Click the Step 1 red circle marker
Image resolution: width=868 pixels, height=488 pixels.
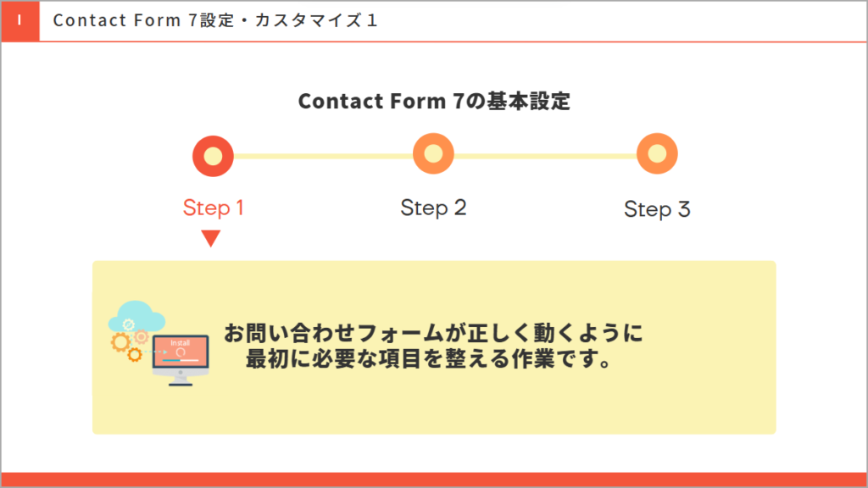point(213,156)
